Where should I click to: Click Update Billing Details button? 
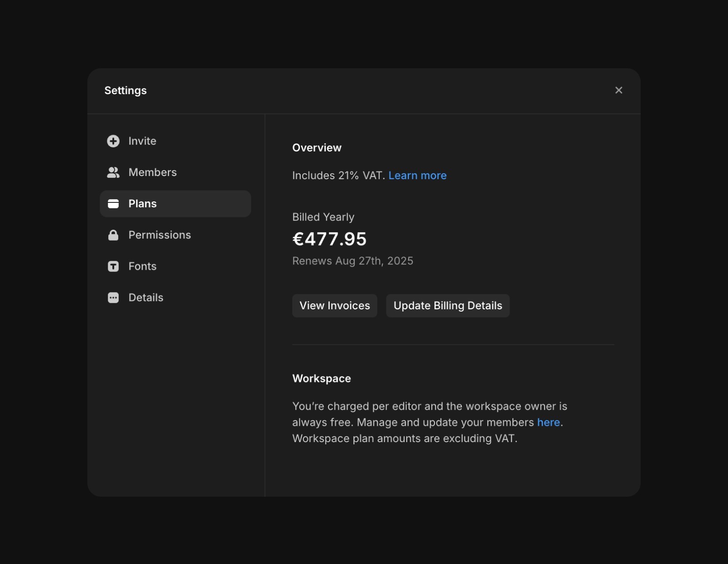point(448,306)
